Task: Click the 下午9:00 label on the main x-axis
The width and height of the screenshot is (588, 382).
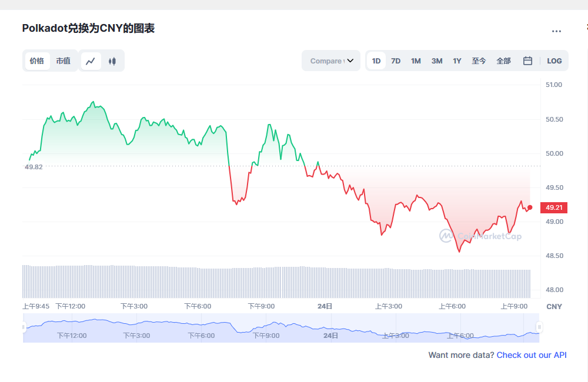Action: coord(262,306)
